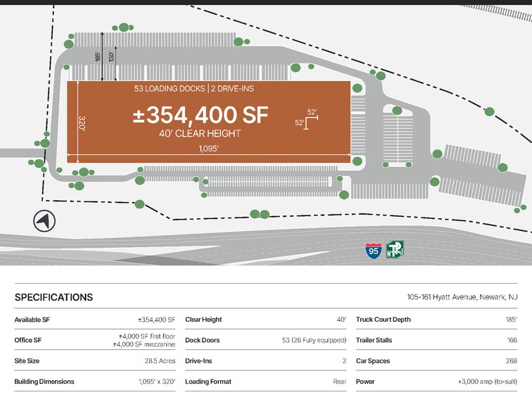The height and width of the screenshot is (414, 532).
Task: Click the ±354,400 SF building label
Action: [x=200, y=115]
